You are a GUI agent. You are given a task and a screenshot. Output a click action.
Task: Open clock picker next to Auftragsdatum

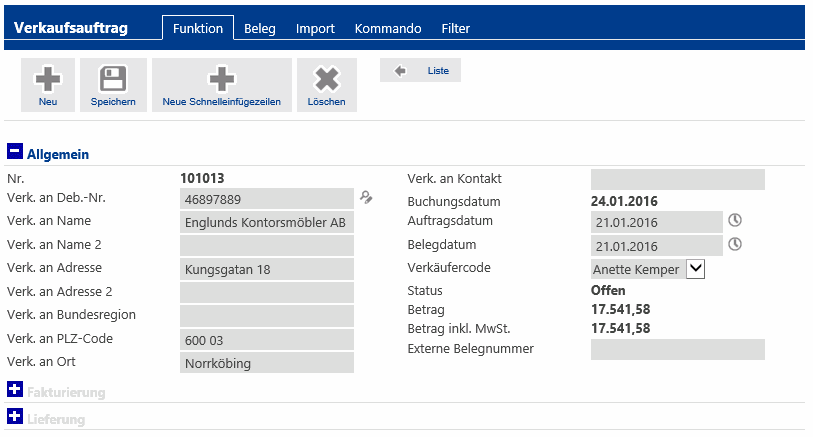[736, 221]
